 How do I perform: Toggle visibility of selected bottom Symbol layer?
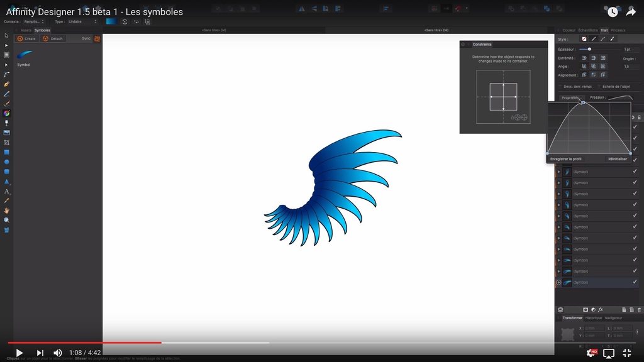pos(635,282)
